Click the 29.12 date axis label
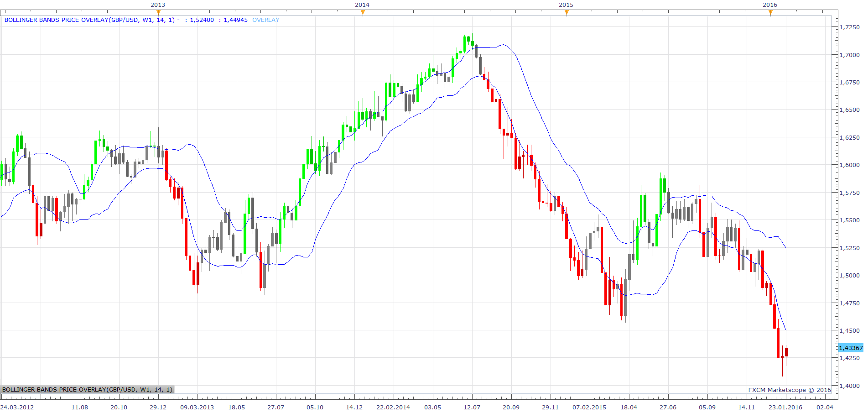The height and width of the screenshot is (413, 868). coord(158,407)
